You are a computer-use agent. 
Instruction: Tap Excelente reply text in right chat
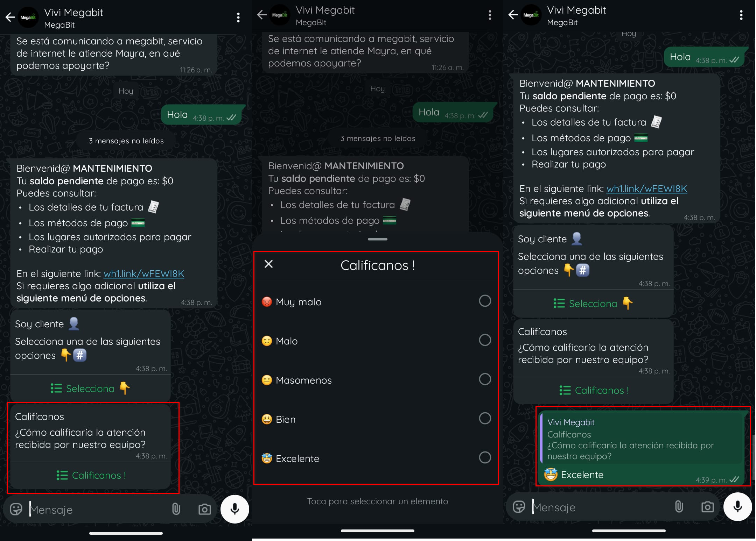(582, 475)
